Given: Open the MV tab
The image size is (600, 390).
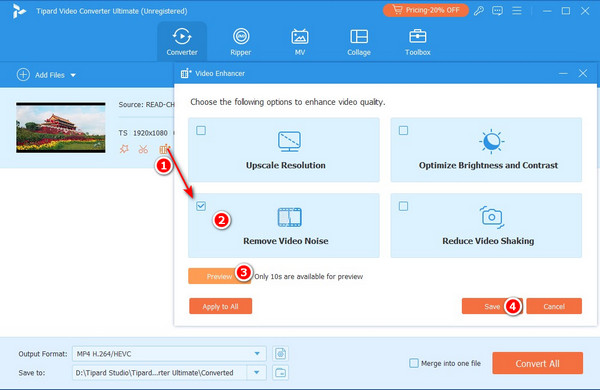Looking at the screenshot, I should 300,42.
